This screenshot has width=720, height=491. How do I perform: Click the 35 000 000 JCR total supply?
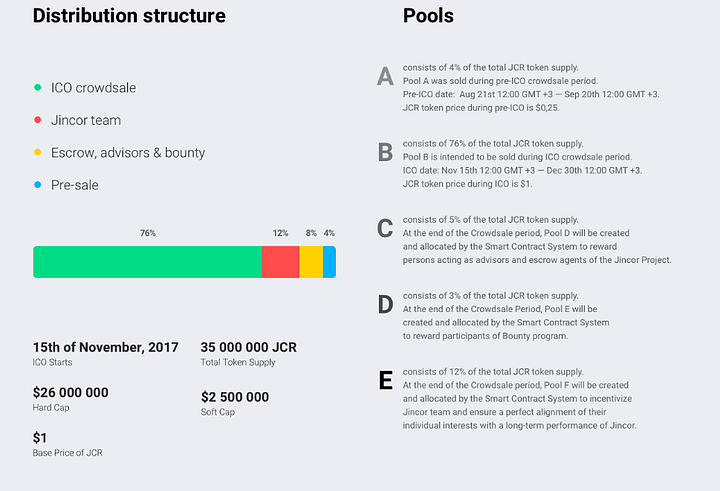click(x=248, y=347)
